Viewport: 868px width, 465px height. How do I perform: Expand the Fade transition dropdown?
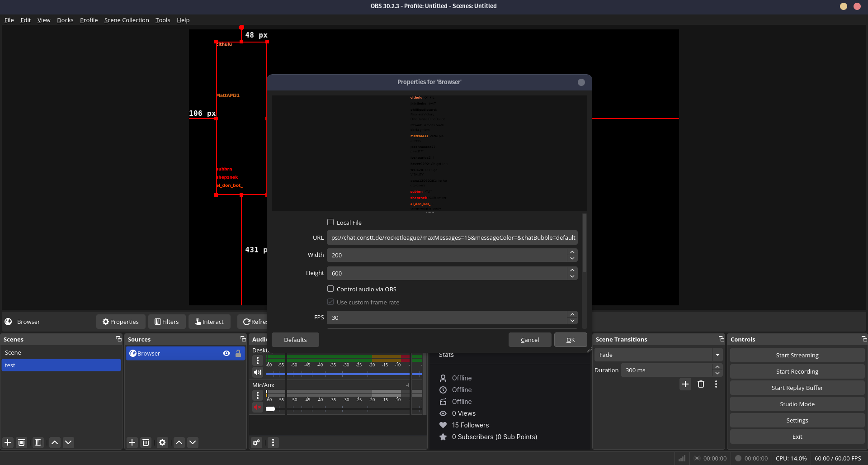[717, 355]
